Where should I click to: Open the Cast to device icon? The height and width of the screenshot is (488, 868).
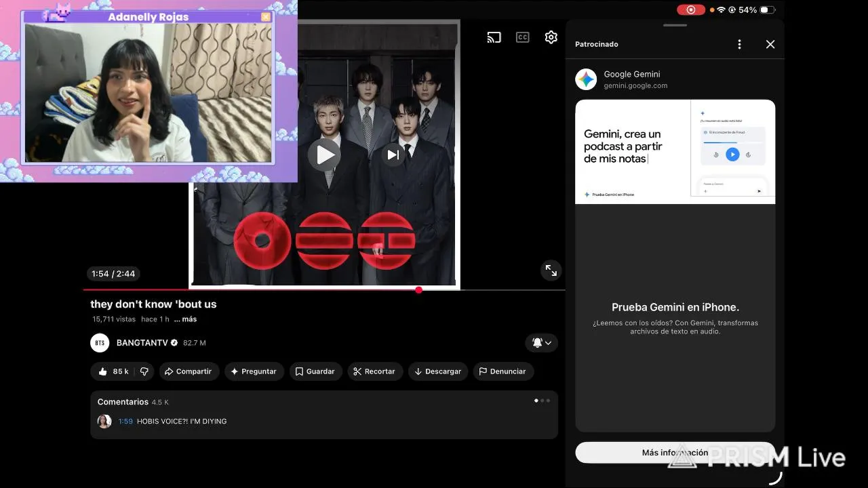tap(494, 37)
